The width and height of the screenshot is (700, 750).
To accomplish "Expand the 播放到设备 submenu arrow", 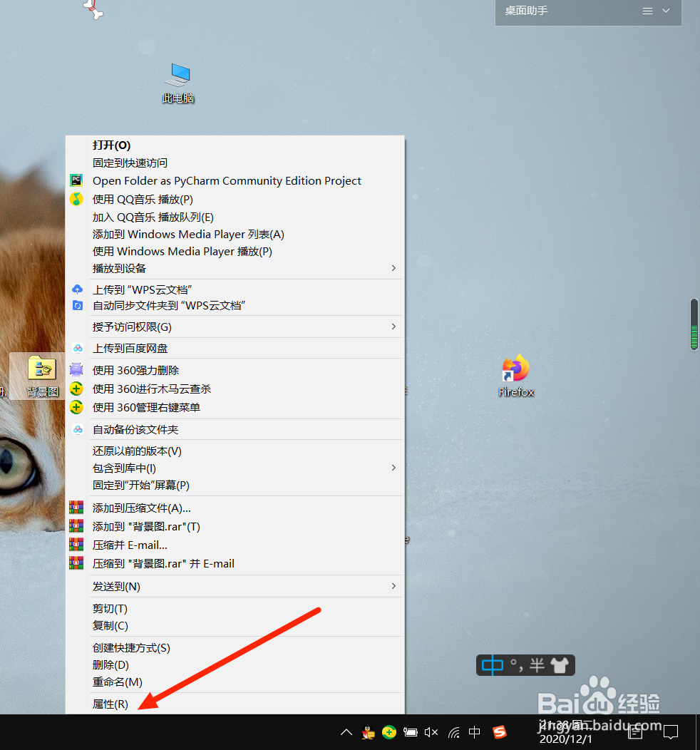I will pos(393,268).
